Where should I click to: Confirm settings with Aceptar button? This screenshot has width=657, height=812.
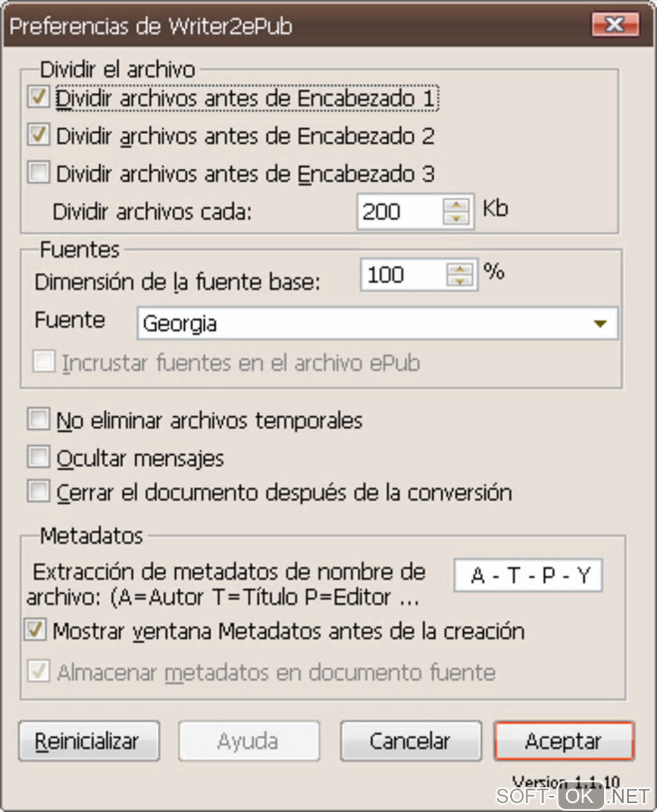[x=564, y=741]
